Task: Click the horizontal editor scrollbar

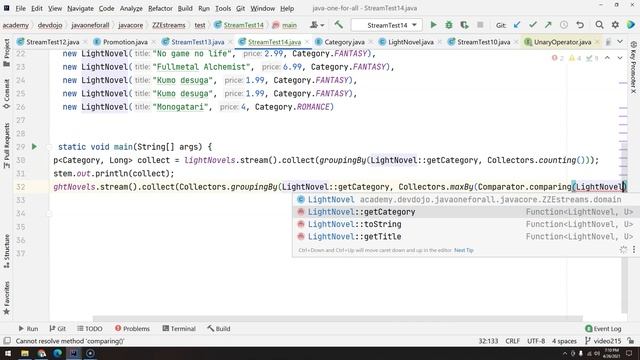Action: coord(338,319)
